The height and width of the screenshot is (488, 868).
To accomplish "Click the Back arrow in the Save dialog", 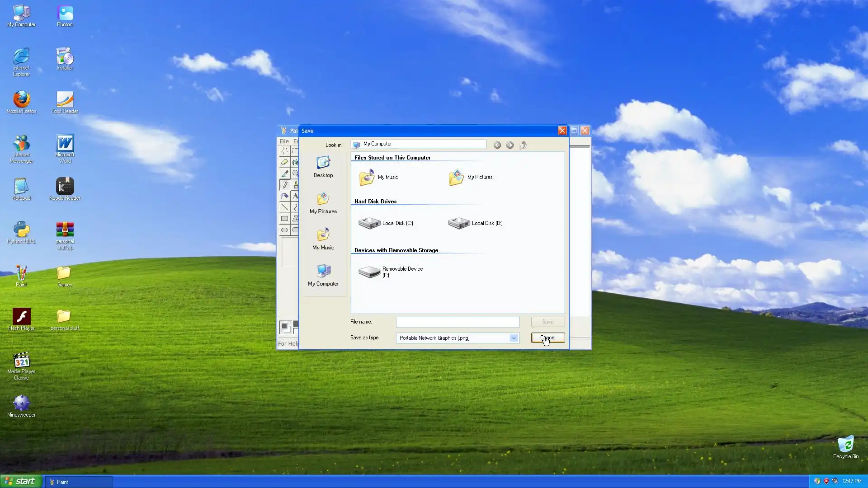I will (x=497, y=145).
